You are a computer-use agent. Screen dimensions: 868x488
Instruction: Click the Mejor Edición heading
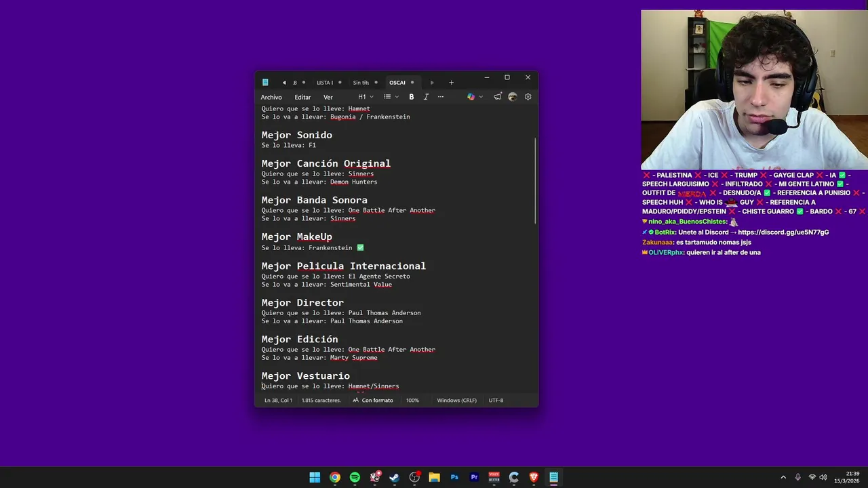300,339
